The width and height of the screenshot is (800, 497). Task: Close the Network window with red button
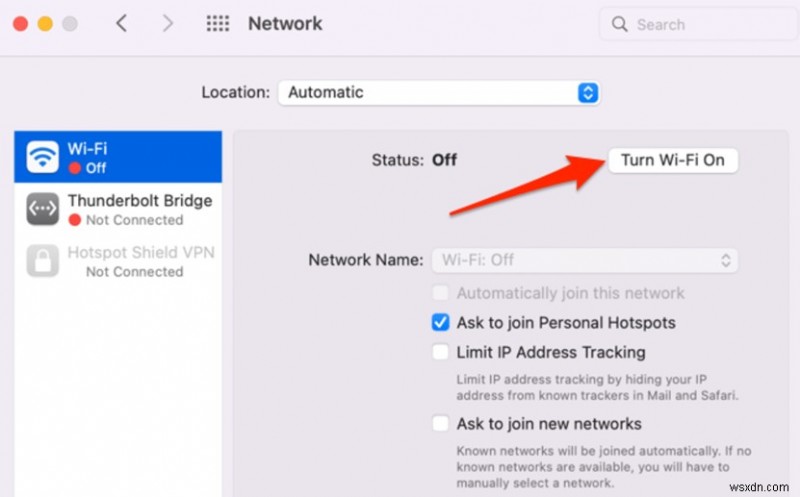20,24
